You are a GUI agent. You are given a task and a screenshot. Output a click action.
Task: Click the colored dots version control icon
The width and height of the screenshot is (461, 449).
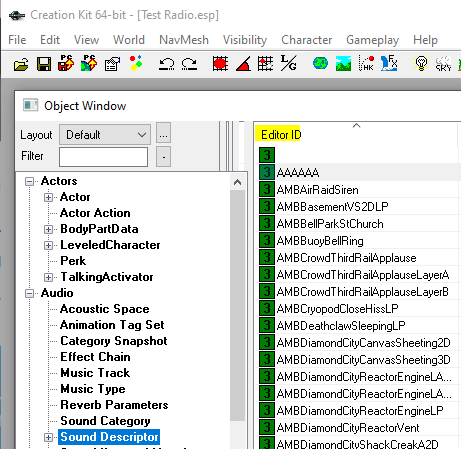pyautogui.click(x=136, y=63)
